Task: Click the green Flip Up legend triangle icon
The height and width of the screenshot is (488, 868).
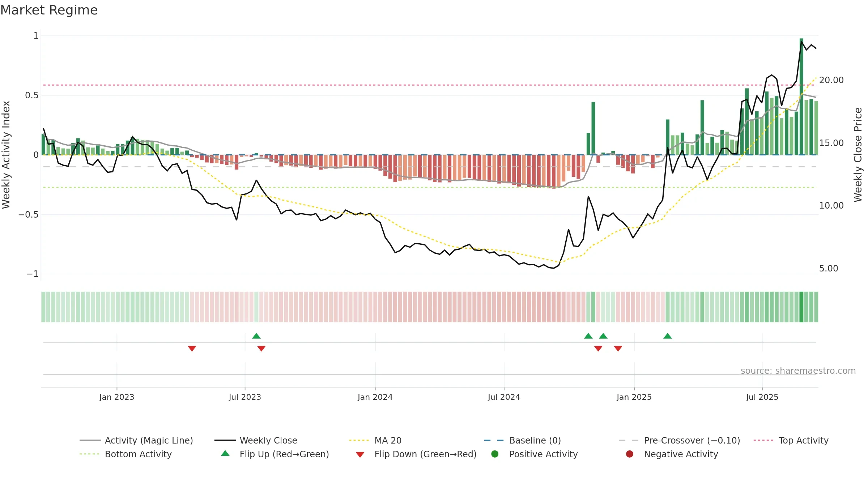Action: click(225, 453)
